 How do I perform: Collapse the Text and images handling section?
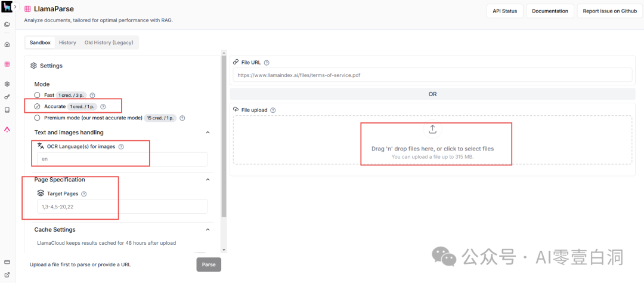tap(208, 133)
